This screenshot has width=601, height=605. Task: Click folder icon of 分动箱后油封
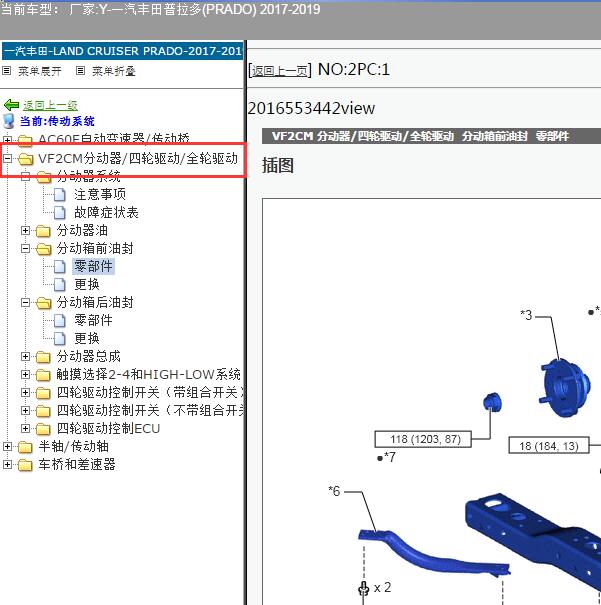(44, 303)
